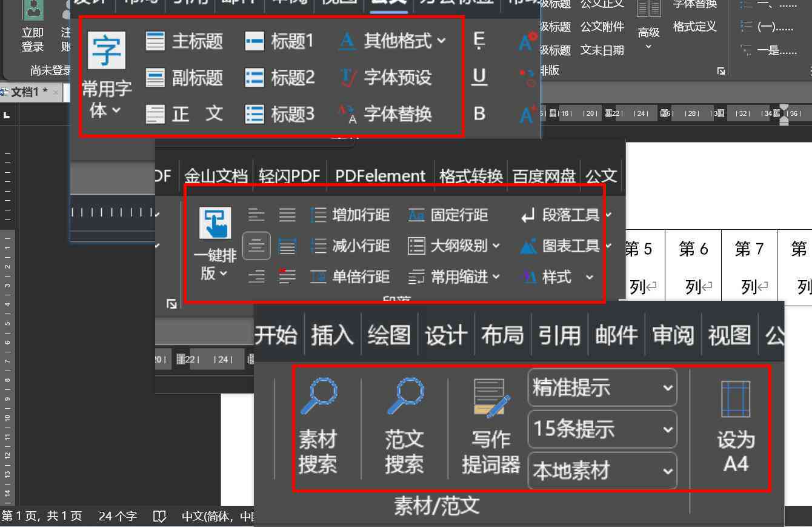
Task: Apply the (一)...... numbering format
Action: point(767,27)
